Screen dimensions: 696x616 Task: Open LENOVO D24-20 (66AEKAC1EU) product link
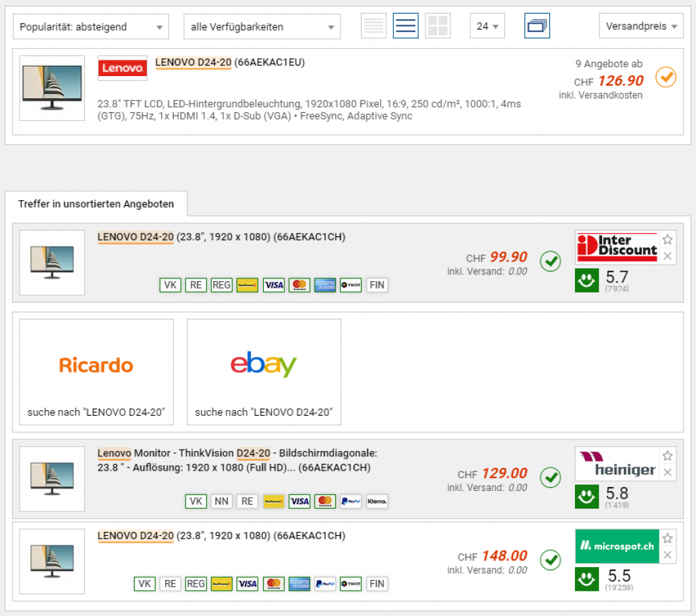pos(230,62)
